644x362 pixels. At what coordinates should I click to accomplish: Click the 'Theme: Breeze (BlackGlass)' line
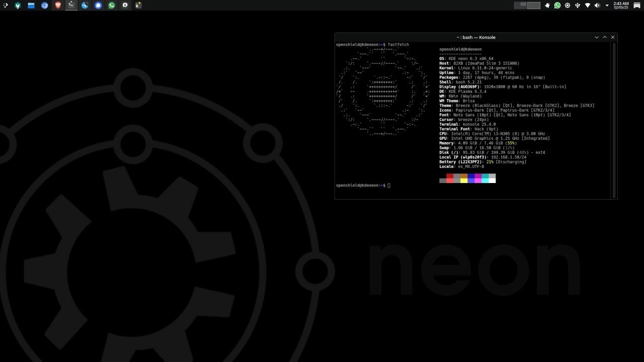(x=517, y=106)
